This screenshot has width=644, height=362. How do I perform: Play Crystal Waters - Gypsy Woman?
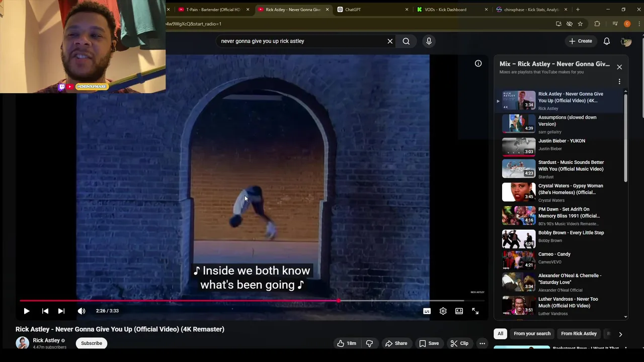coord(558,193)
